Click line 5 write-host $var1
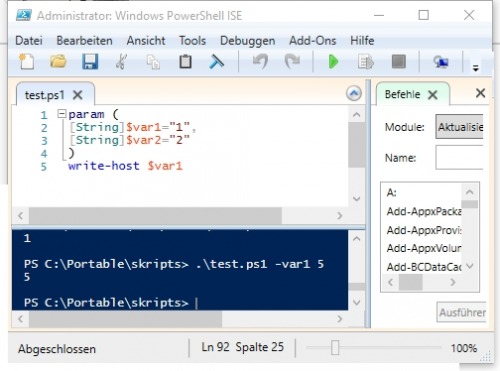The height and width of the screenshot is (371, 500). [x=125, y=166]
